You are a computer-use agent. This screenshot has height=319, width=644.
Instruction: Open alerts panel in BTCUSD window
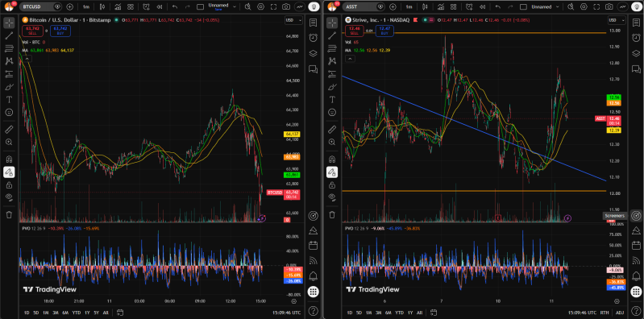pos(314,38)
